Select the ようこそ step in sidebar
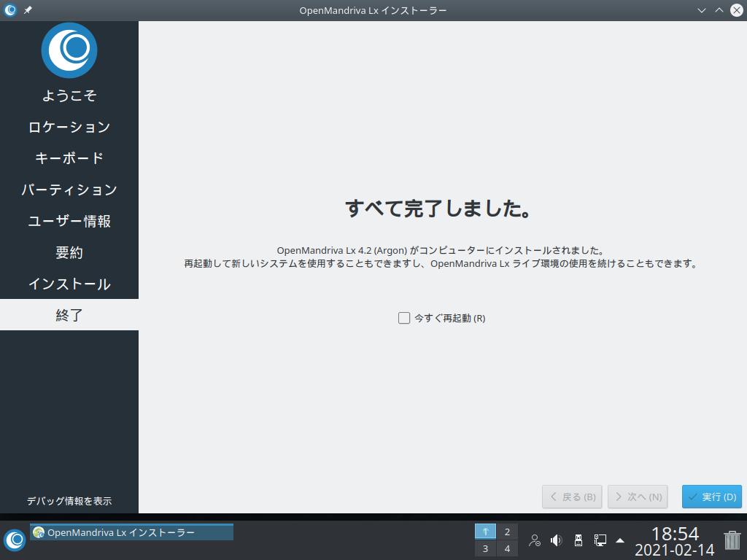 tap(69, 96)
